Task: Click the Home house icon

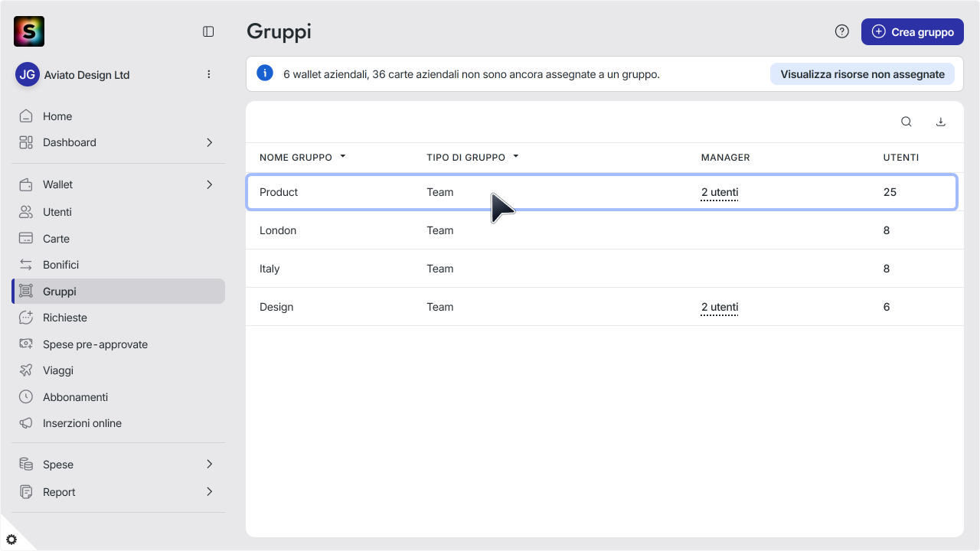Action: coord(26,116)
